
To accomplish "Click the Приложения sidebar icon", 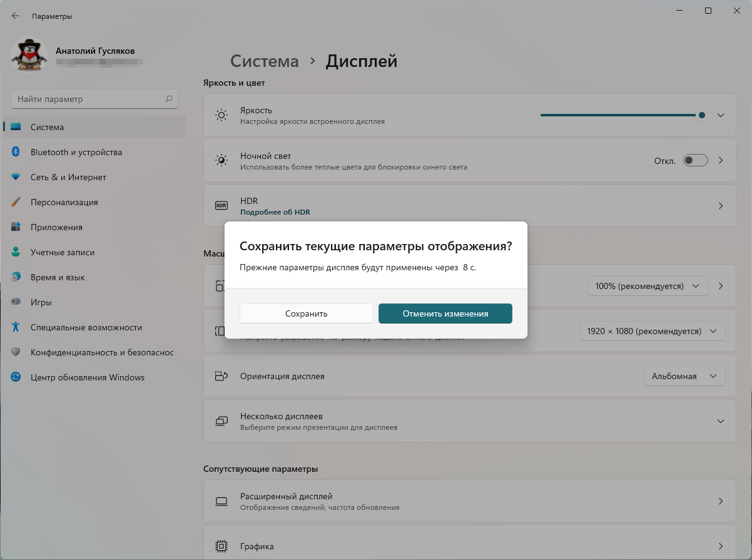I will pyautogui.click(x=16, y=227).
